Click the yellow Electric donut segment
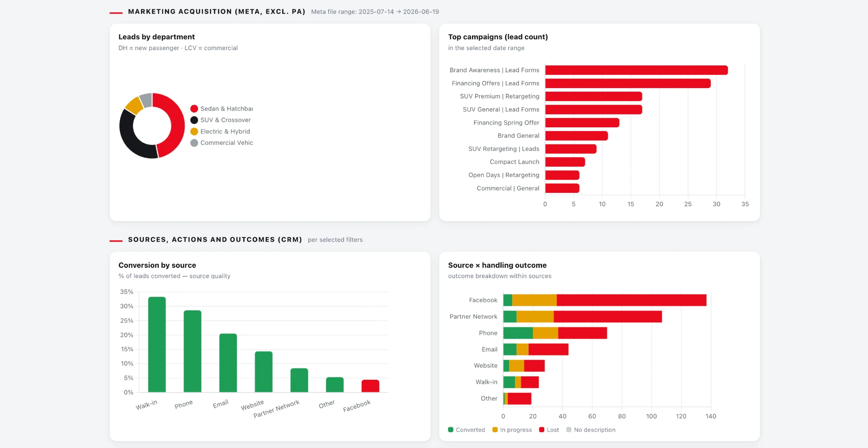 (134, 105)
